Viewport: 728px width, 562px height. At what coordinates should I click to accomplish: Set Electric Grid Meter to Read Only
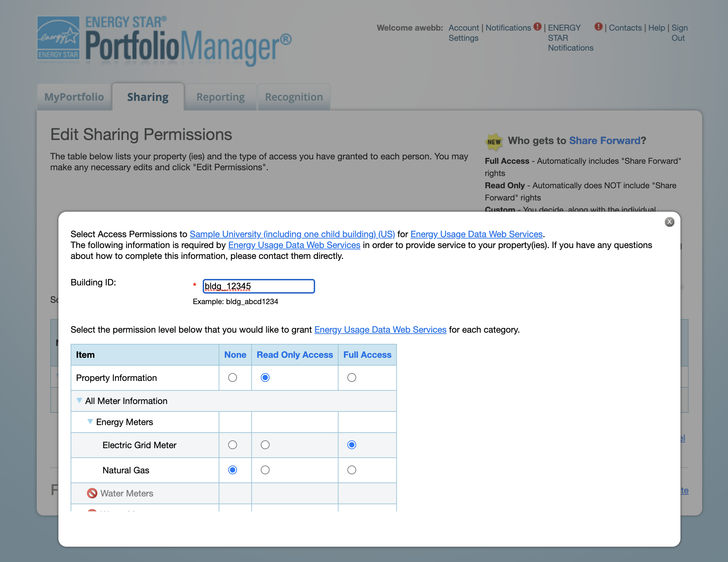click(265, 445)
